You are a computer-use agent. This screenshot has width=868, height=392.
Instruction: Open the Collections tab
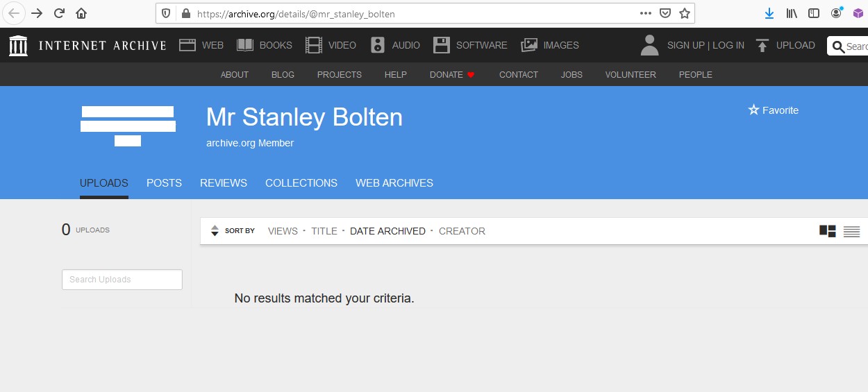tap(301, 183)
